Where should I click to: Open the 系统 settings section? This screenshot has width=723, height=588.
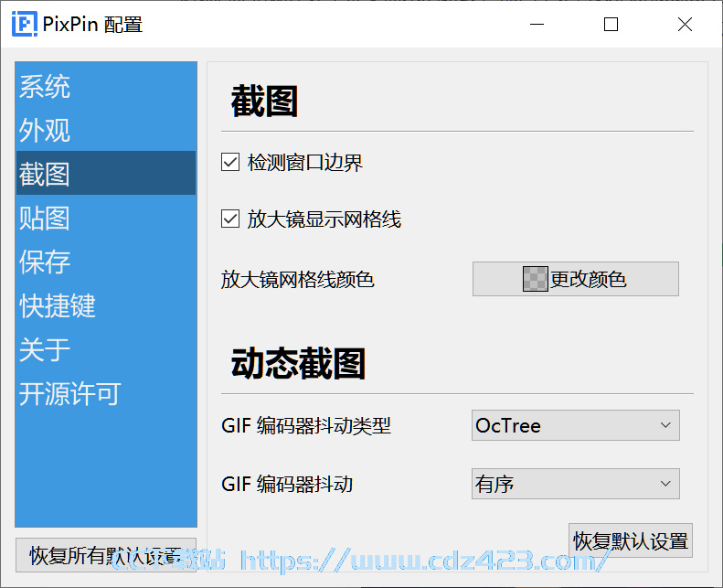pyautogui.click(x=106, y=86)
